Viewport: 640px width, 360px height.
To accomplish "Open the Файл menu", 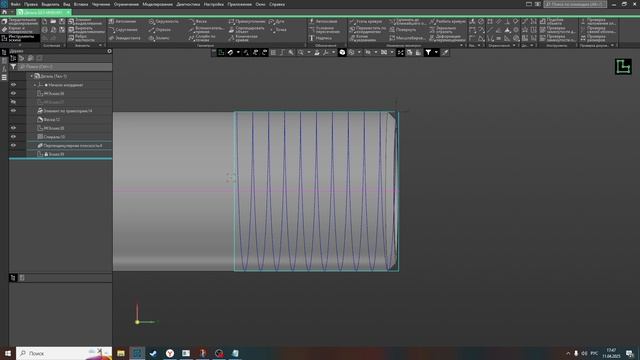I will tap(16, 4).
